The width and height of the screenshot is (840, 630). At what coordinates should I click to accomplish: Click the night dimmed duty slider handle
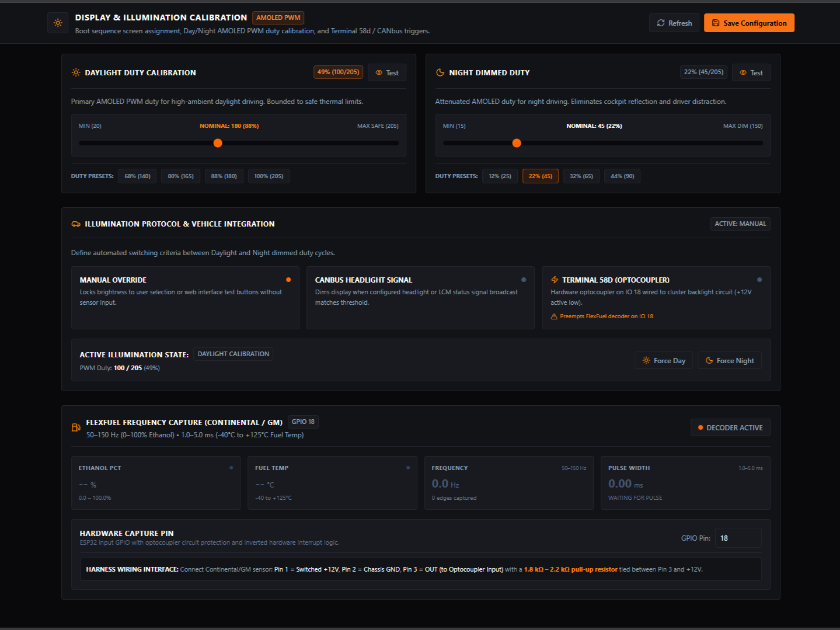(517, 143)
